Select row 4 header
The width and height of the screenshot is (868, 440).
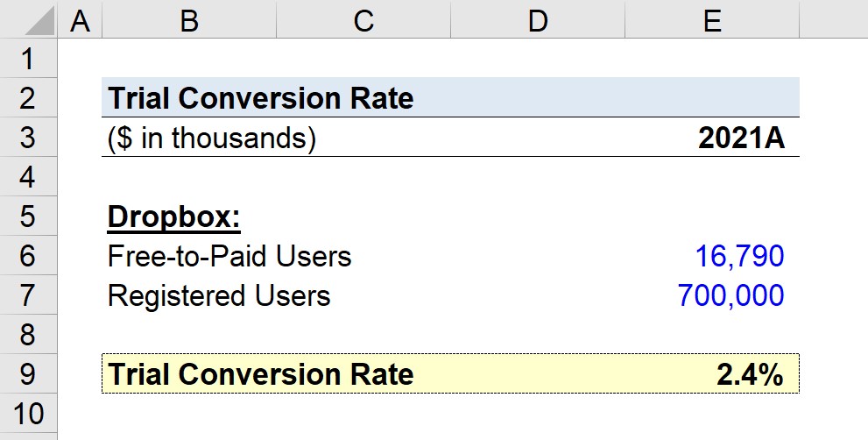pyautogui.click(x=28, y=176)
